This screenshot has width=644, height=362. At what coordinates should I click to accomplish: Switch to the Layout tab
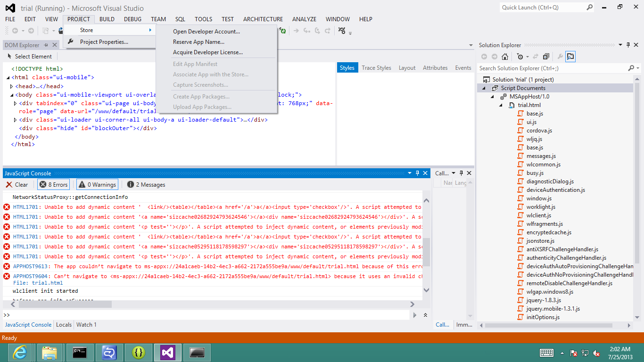(x=407, y=68)
